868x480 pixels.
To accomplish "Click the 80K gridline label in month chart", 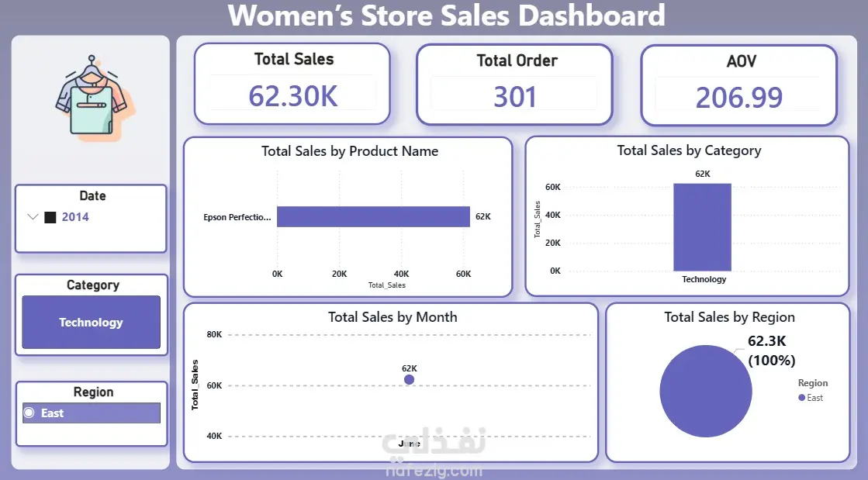I will pos(214,334).
